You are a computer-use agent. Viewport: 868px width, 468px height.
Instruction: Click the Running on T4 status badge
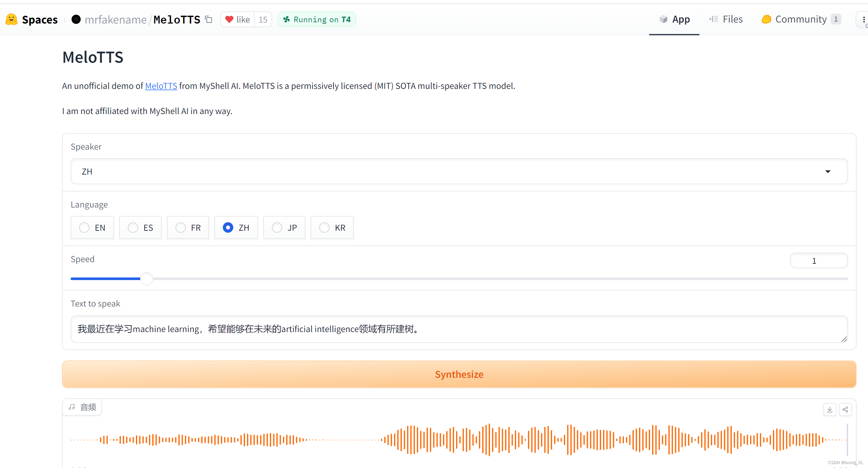pyautogui.click(x=317, y=19)
